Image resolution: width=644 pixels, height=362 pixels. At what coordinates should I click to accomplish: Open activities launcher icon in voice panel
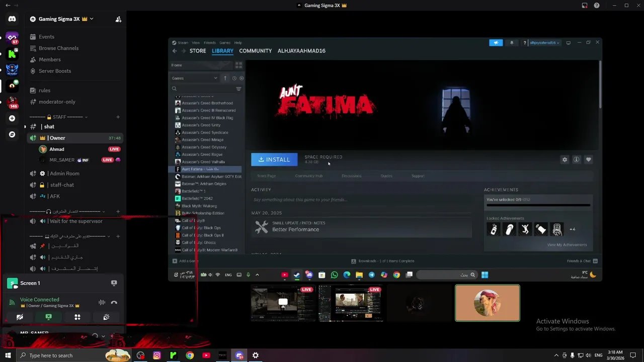[77, 317]
